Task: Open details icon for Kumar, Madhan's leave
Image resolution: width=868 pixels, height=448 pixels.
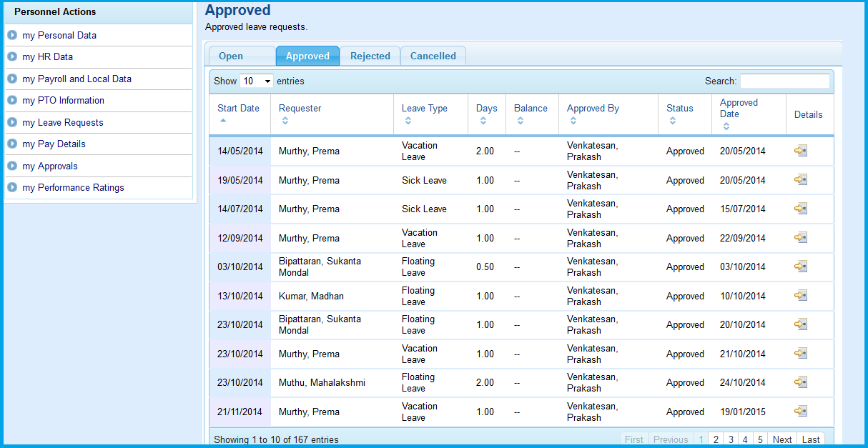Action: tap(801, 296)
